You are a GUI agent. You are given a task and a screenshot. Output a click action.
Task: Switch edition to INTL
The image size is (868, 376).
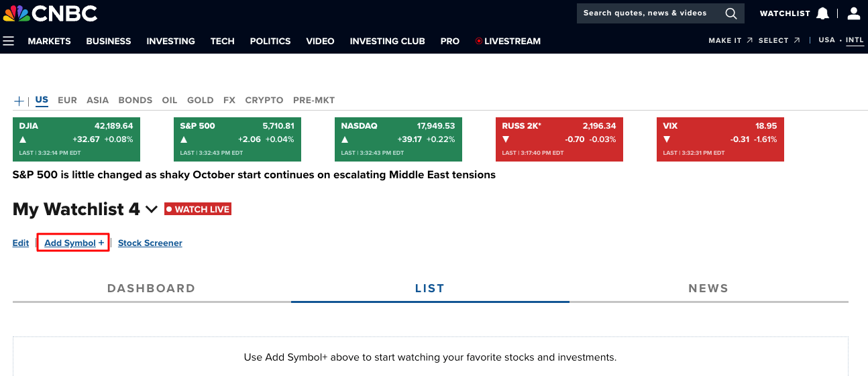click(855, 40)
